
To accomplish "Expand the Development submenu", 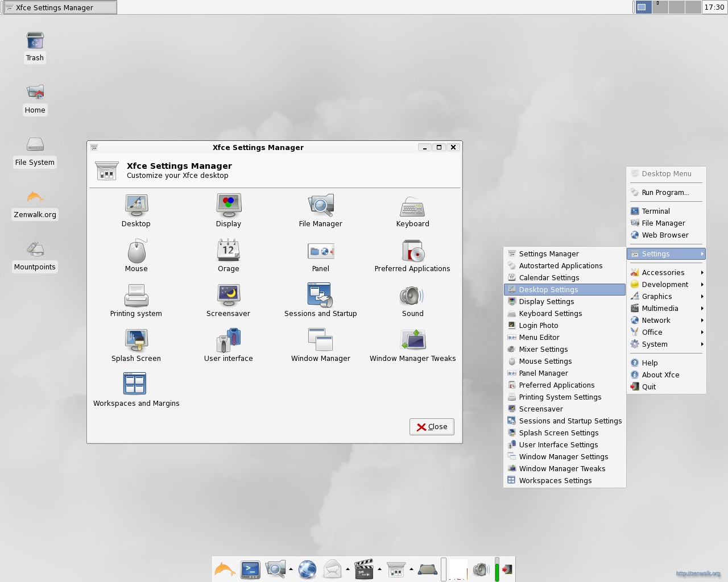I will (x=667, y=285).
